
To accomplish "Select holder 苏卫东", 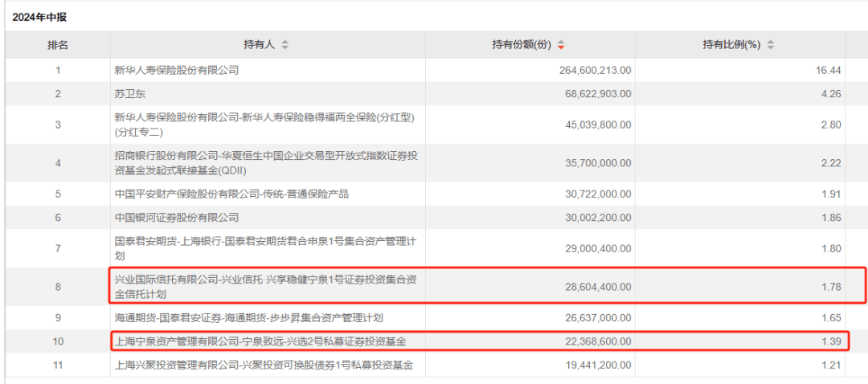I will [129, 93].
